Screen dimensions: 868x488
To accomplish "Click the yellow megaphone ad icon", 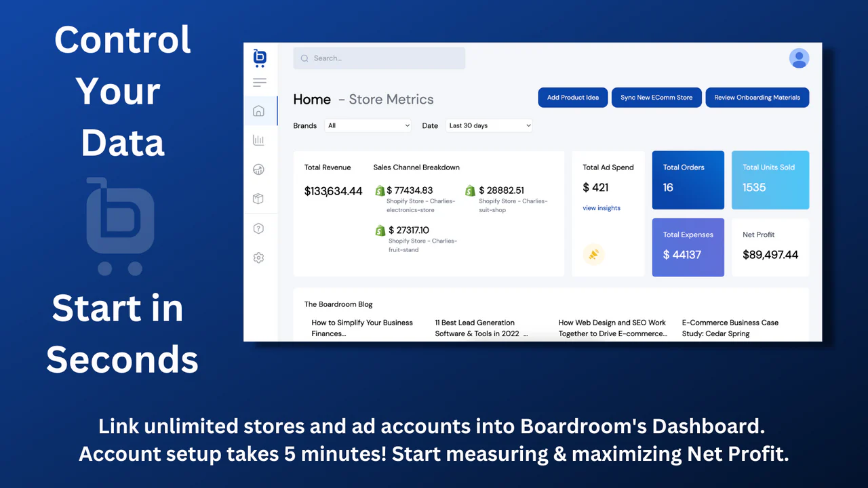I will pyautogui.click(x=593, y=255).
